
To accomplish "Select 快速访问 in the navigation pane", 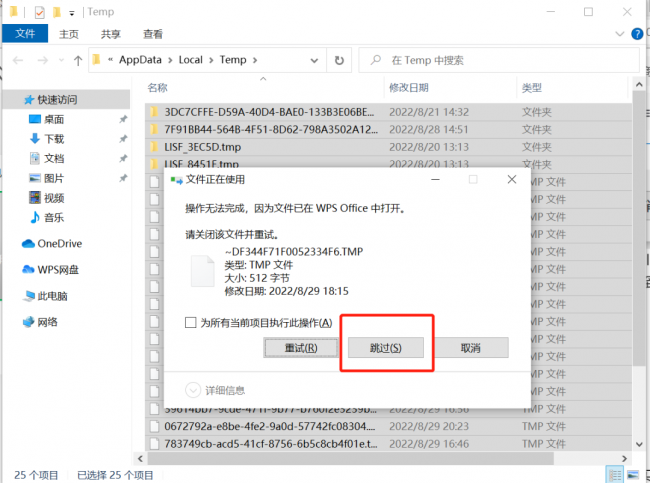I will (x=66, y=100).
